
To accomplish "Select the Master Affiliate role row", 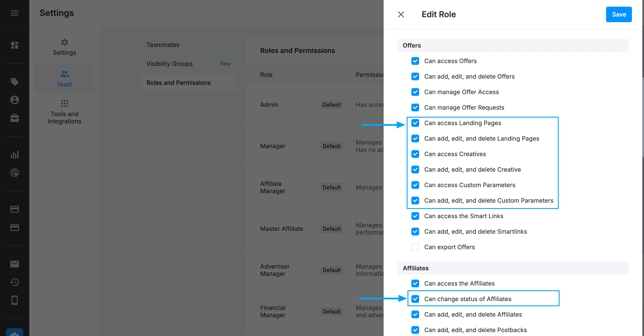I will [x=315, y=229].
